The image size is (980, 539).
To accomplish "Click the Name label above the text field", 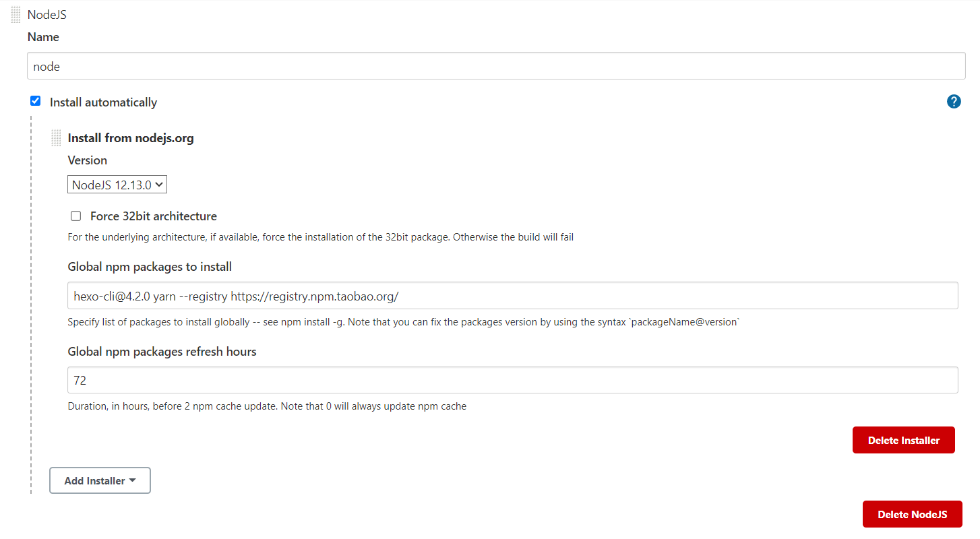I will tap(43, 37).
